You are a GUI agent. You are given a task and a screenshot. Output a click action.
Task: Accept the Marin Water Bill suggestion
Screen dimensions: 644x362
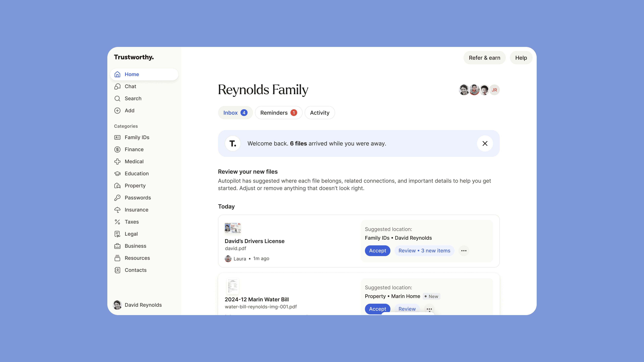pyautogui.click(x=378, y=309)
